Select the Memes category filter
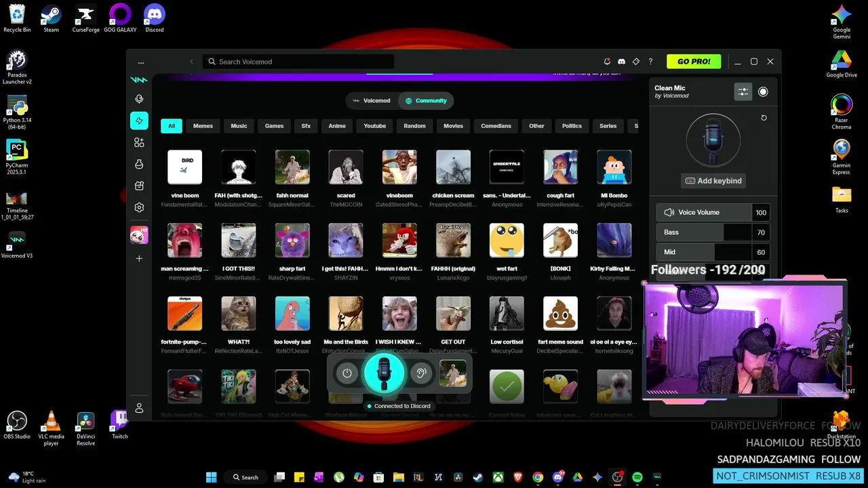 [203, 126]
